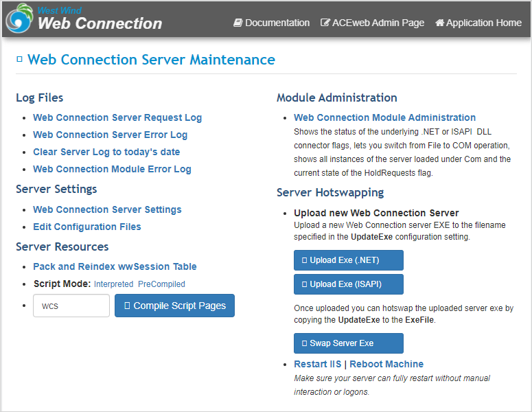
Task: Click the Restart IIS link
Action: pyautogui.click(x=318, y=364)
